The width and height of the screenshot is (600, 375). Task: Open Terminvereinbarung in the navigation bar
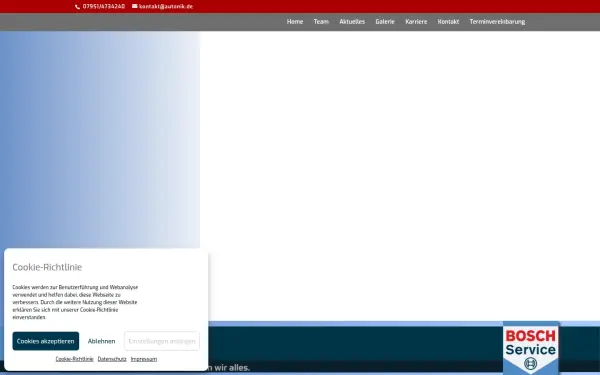pos(497,22)
